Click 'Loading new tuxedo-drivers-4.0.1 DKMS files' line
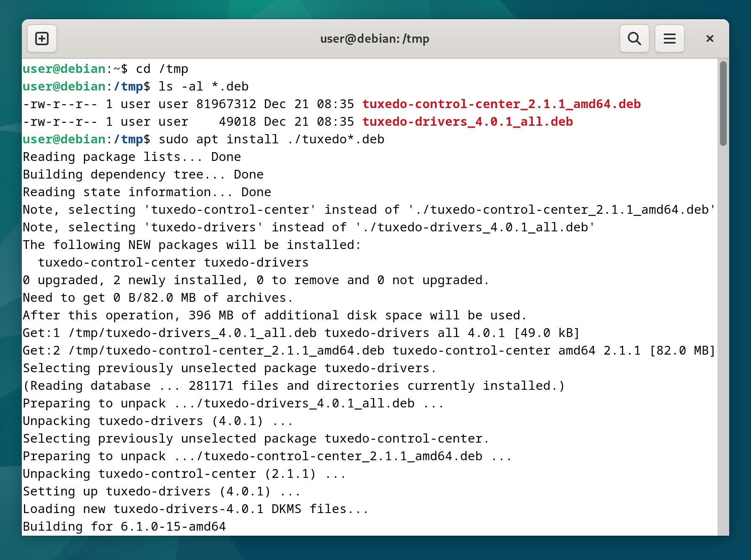 pos(196,509)
